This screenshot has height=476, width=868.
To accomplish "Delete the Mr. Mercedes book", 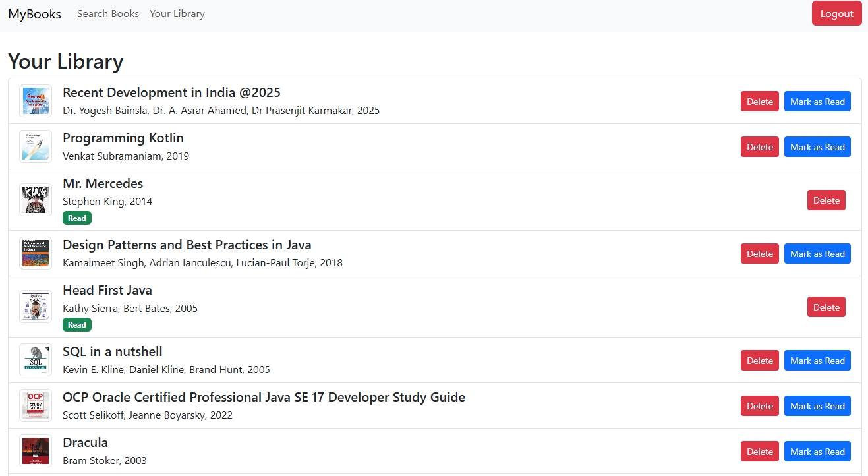I will [826, 200].
